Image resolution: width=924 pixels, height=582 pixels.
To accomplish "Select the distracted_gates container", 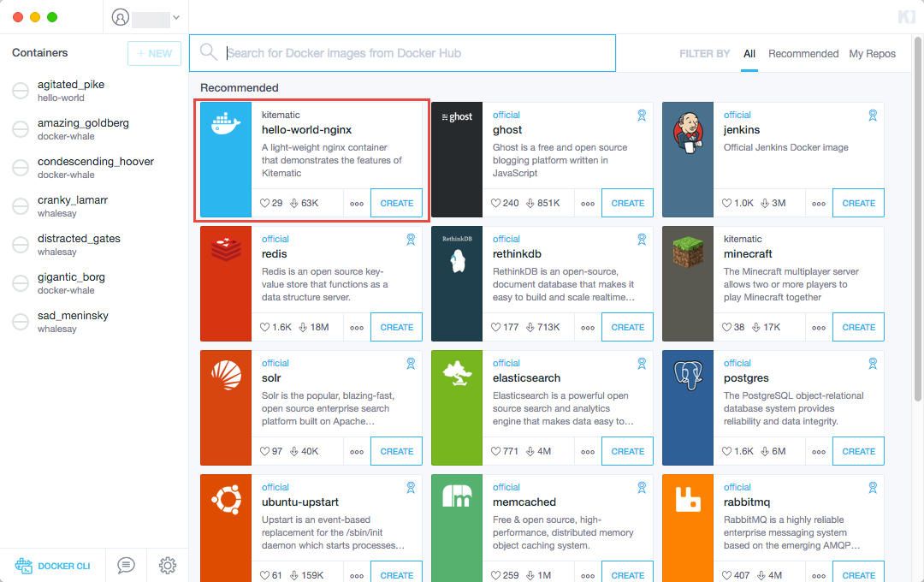I will [94, 244].
